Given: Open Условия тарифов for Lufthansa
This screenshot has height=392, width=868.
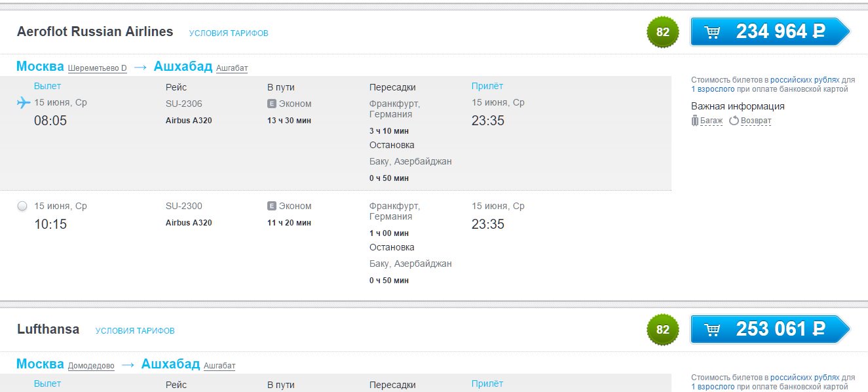Looking at the screenshot, I should [135, 331].
